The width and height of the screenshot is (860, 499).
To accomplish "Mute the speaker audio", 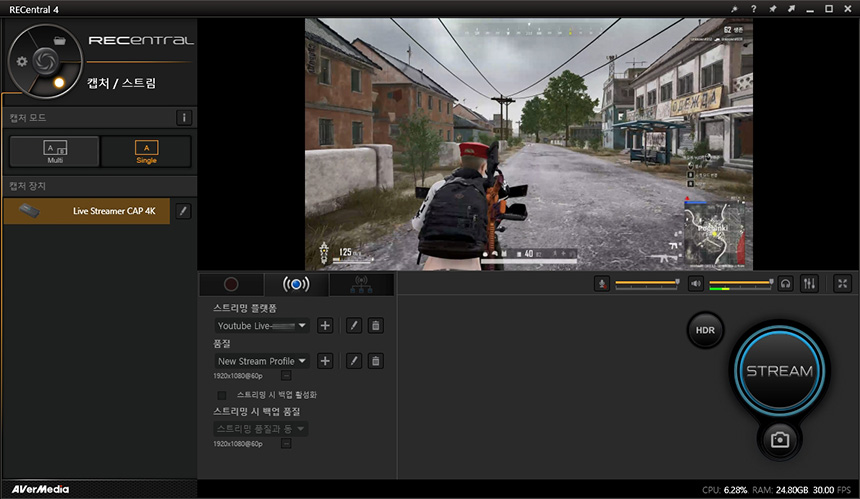I will click(x=695, y=284).
